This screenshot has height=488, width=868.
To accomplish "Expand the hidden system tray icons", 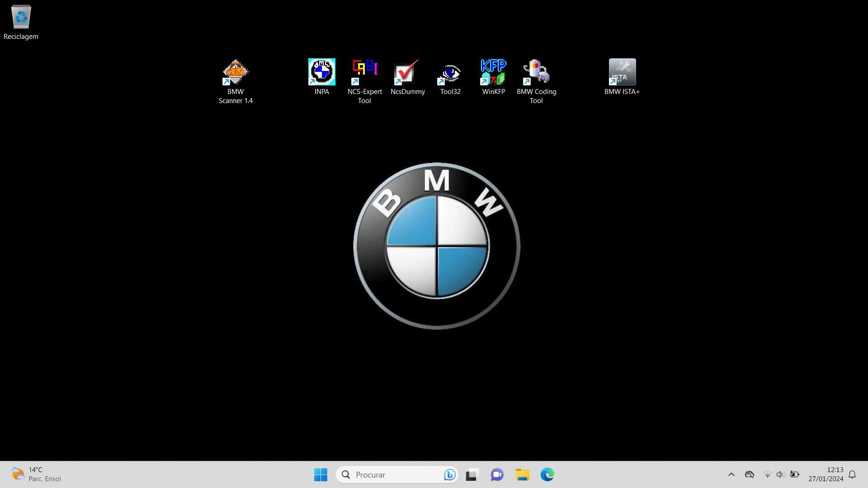I will point(731,474).
